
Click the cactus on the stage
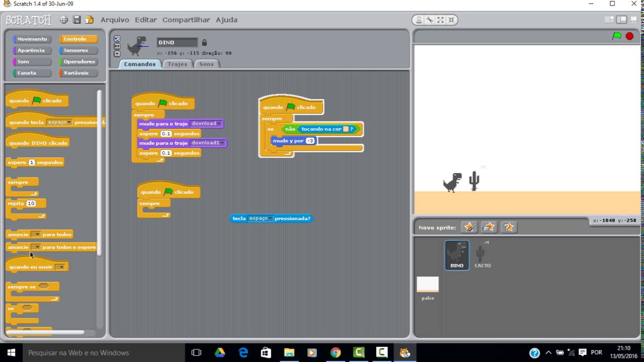pos(474,181)
